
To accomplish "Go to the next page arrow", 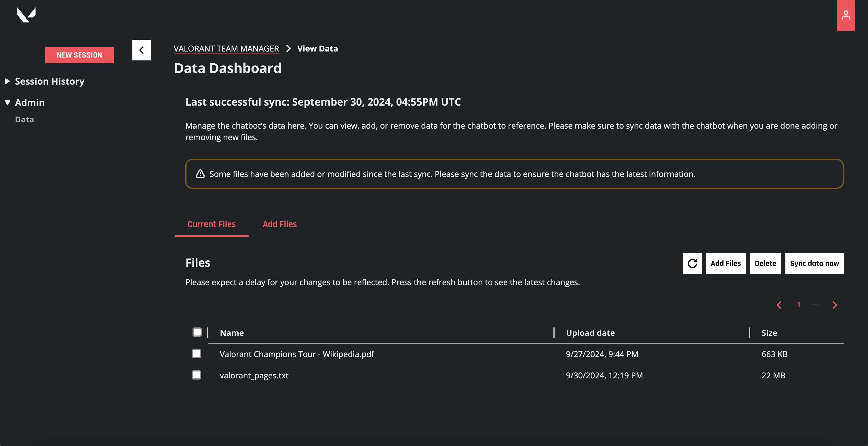I will pos(835,305).
